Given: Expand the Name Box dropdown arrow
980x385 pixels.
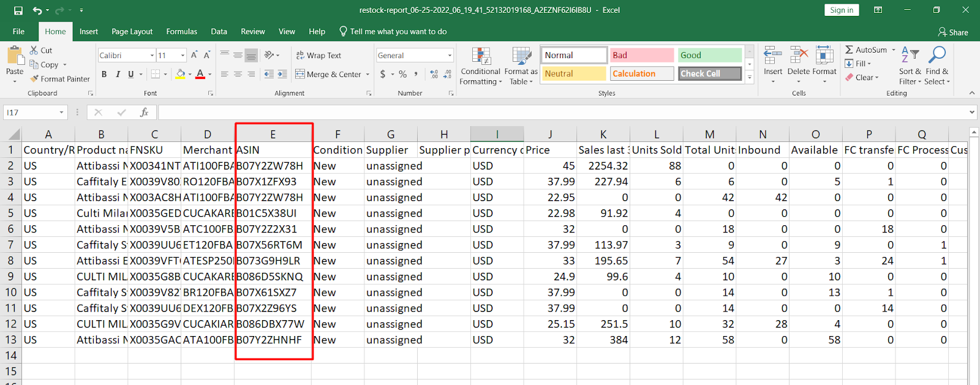Looking at the screenshot, I should point(61,113).
